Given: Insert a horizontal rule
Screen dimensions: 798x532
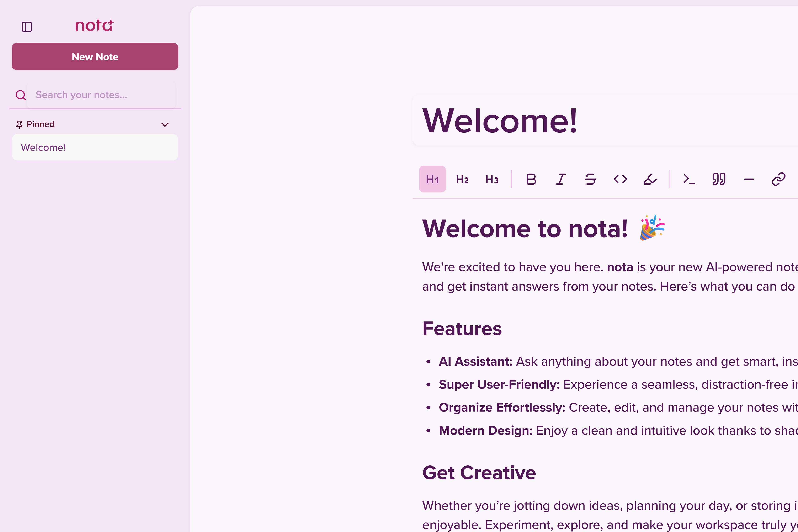Looking at the screenshot, I should 749,179.
